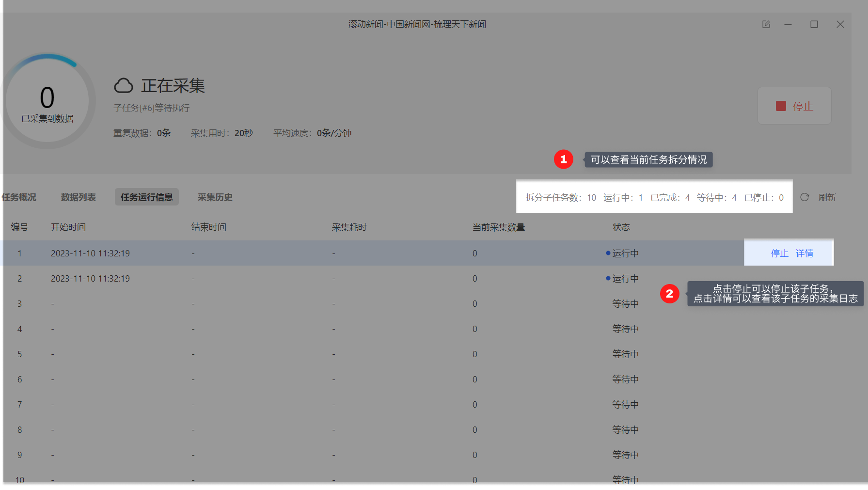The width and height of the screenshot is (868, 490).
Task: Click the 编号 column header
Action: point(20,227)
